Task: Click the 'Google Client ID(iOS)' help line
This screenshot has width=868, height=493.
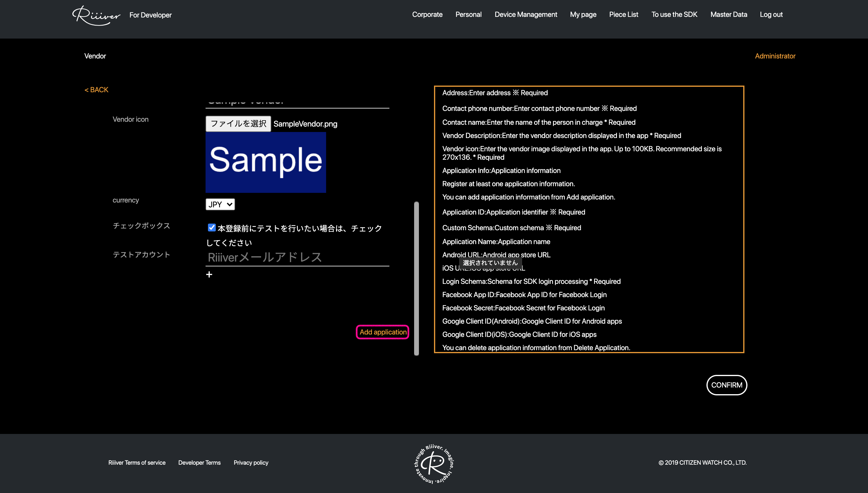Action: 519,334
